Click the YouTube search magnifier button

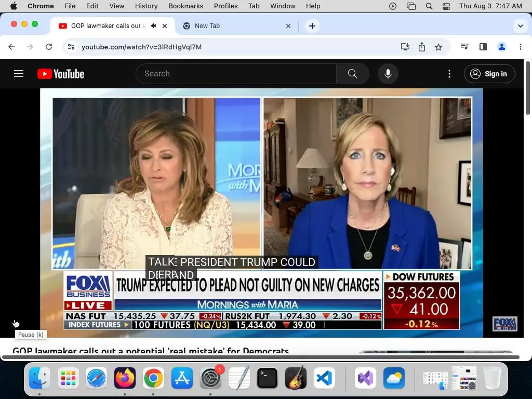(353, 74)
